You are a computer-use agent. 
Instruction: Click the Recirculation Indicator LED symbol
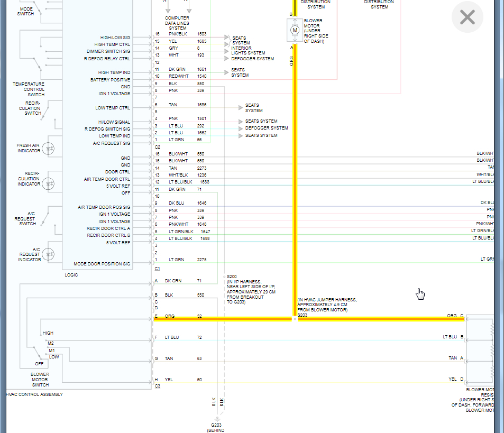48,184
